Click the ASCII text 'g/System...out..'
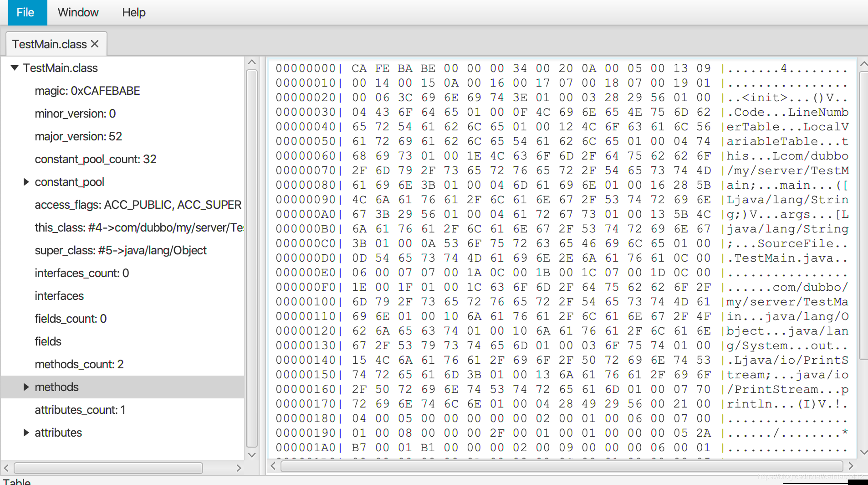868x485 pixels. click(787, 346)
